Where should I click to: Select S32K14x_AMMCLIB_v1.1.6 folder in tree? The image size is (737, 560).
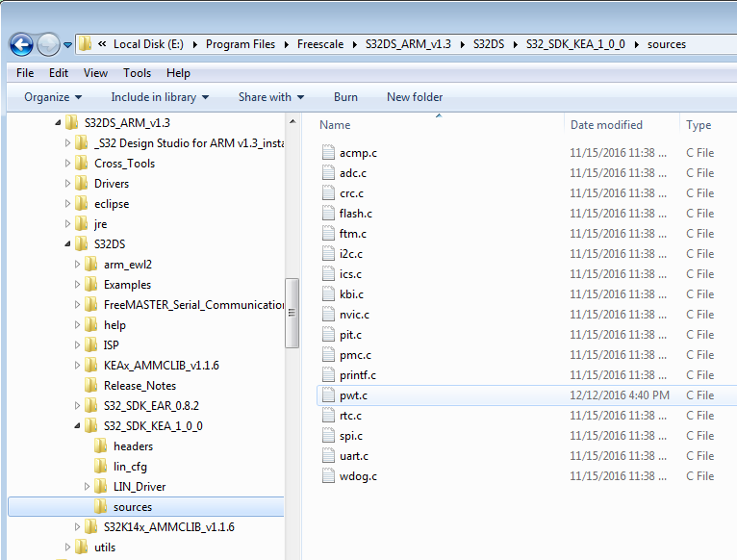[x=168, y=527]
